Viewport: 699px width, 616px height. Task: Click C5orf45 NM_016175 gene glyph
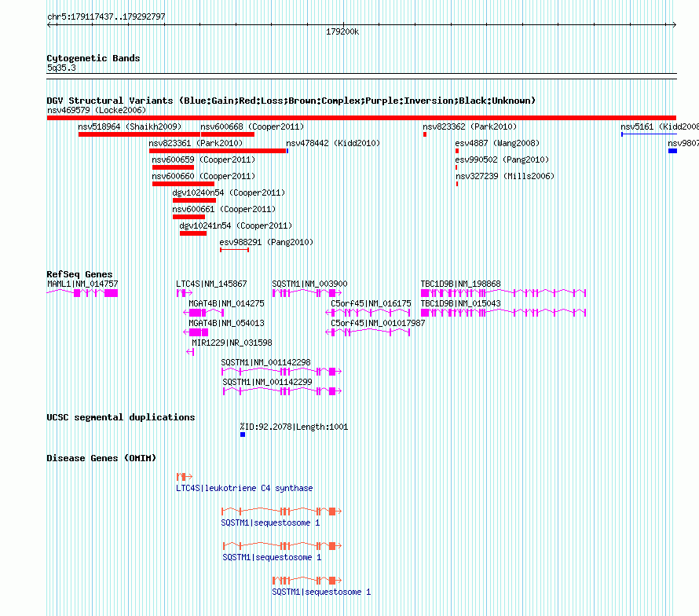point(368,313)
